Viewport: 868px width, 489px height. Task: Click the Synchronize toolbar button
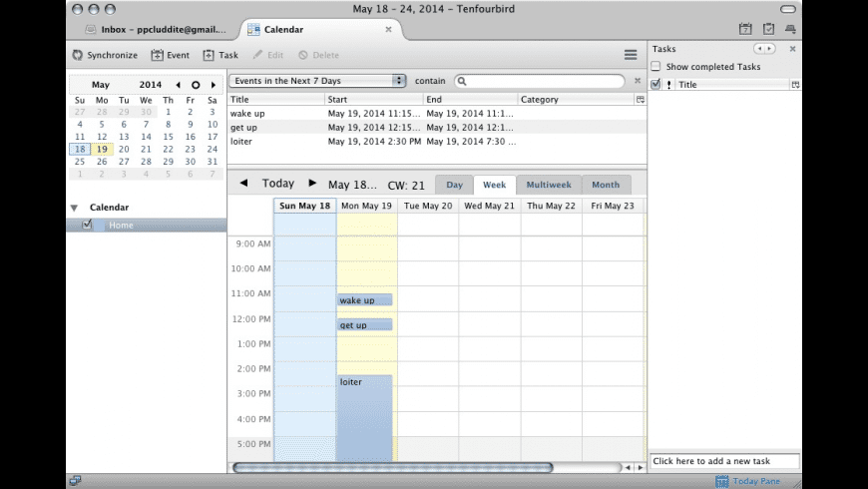coord(105,55)
